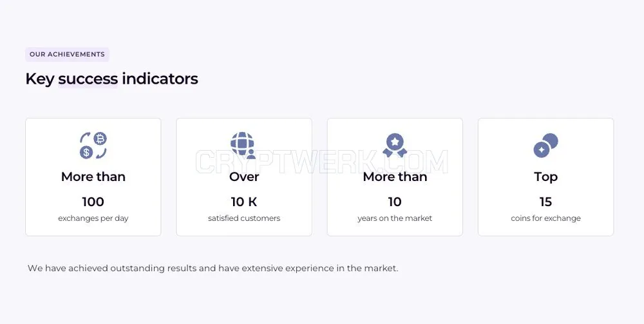The image size is (644, 324).
Task: Click the award ribbon star icon
Action: (x=395, y=146)
